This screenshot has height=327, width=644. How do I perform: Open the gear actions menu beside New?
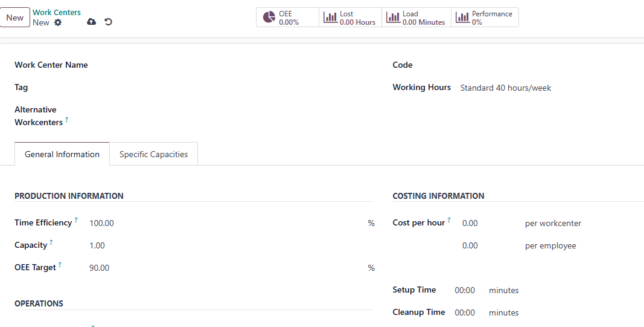58,22
